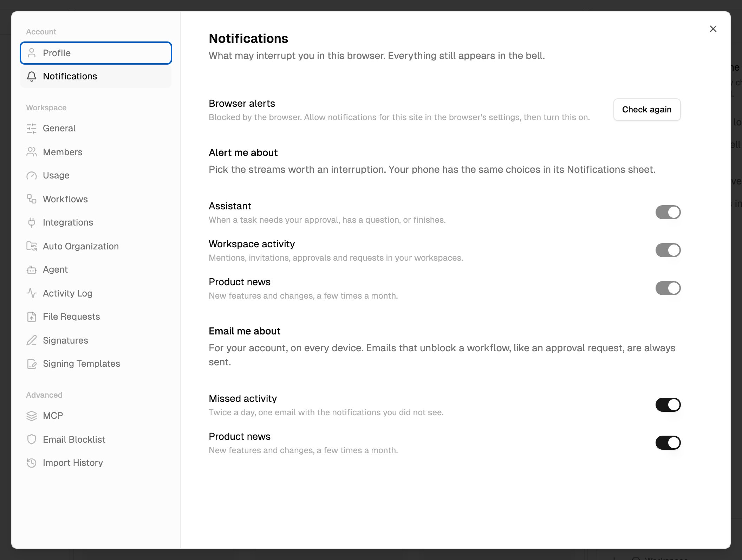The image size is (742, 560).
Task: Click the Auto Organization folder icon
Action: coord(32,246)
